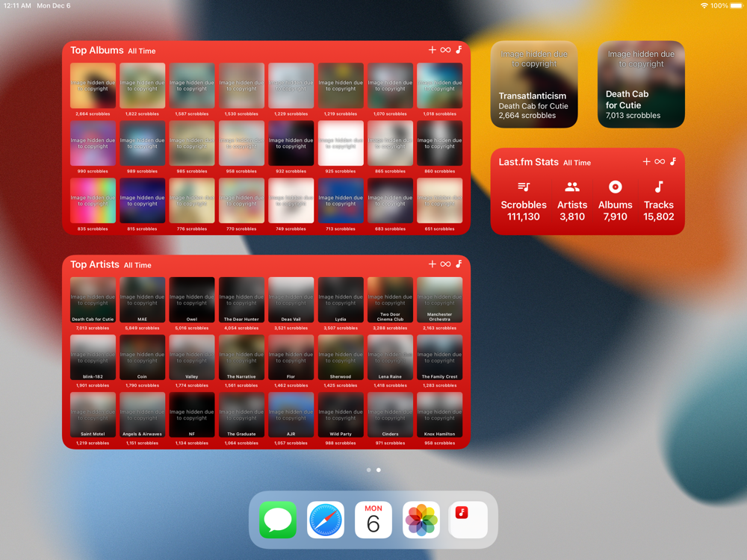
Task: Switch to the first home screen page dot
Action: pyautogui.click(x=369, y=470)
